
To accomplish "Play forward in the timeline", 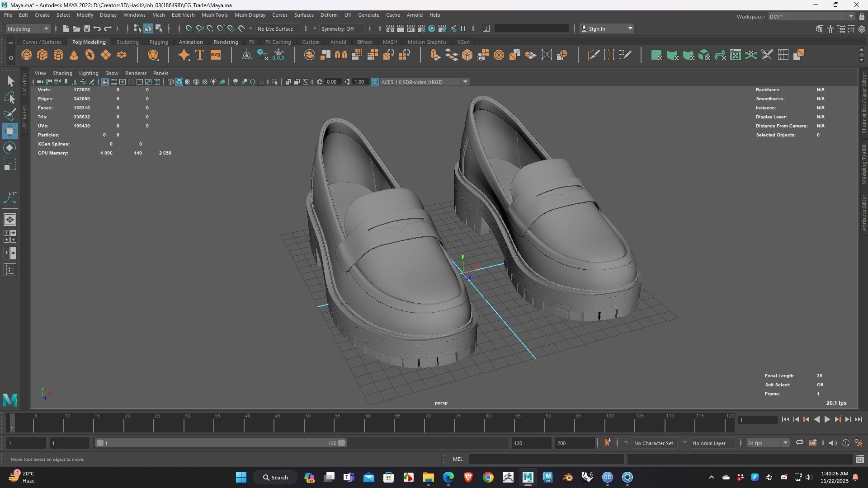I will 827,419.
